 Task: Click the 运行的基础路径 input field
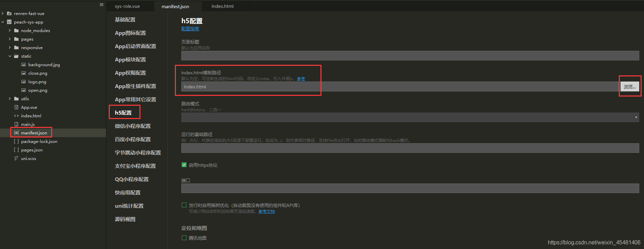point(410,148)
